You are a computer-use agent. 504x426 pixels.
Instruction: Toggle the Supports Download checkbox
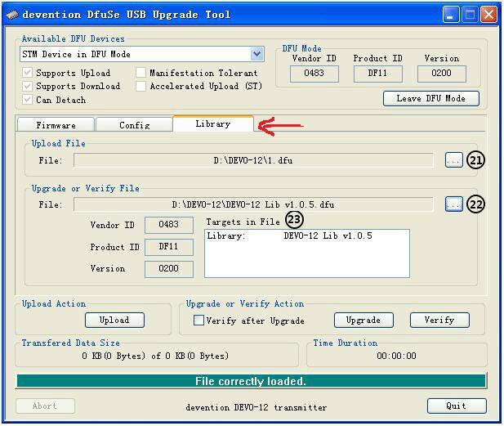pyautogui.click(x=28, y=86)
